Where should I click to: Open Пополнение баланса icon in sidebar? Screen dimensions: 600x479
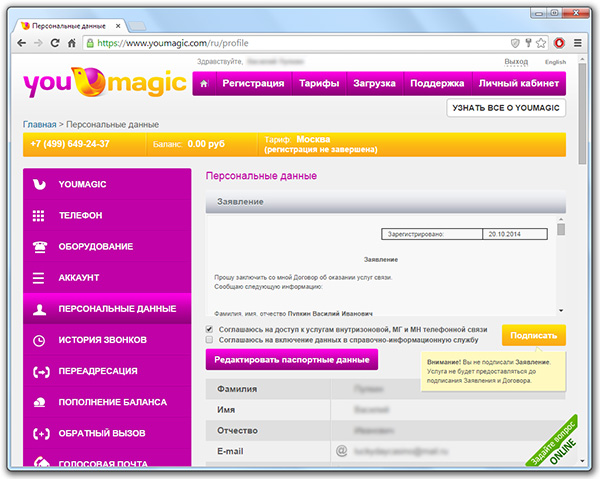coord(39,402)
